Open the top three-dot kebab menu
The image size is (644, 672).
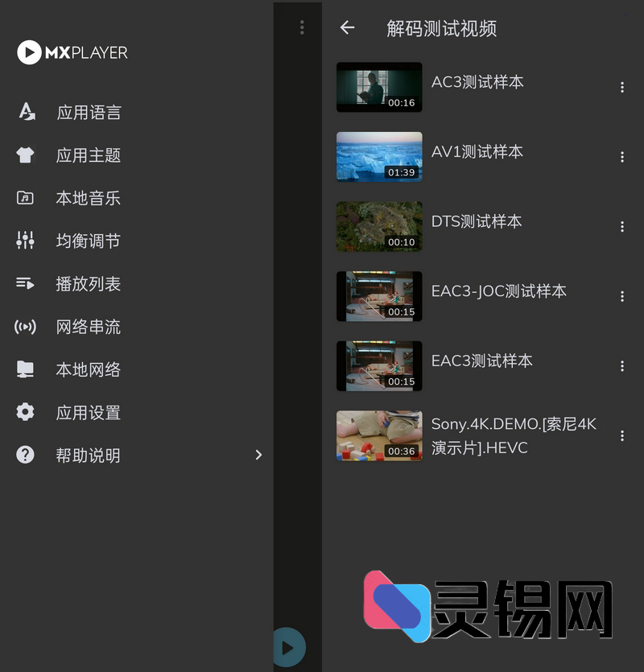point(302,27)
